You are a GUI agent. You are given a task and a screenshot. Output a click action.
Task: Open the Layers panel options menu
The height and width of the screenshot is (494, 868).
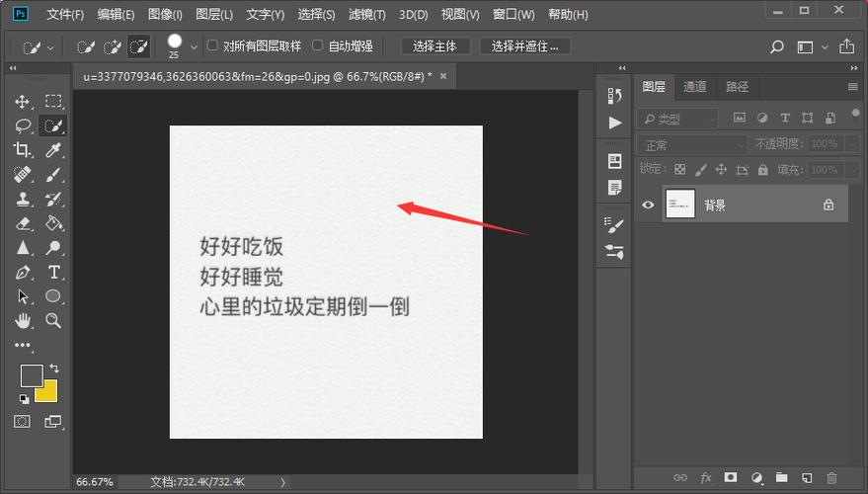852,86
